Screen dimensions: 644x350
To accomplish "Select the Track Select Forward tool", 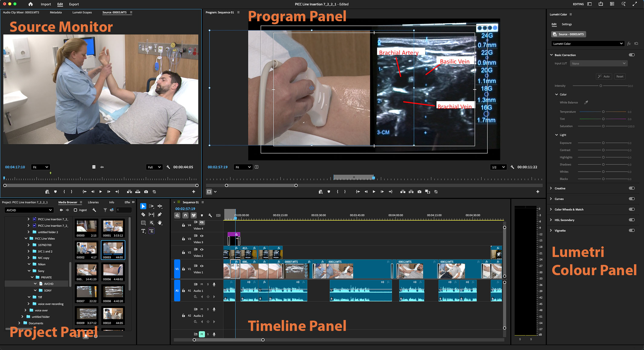I will click(151, 206).
